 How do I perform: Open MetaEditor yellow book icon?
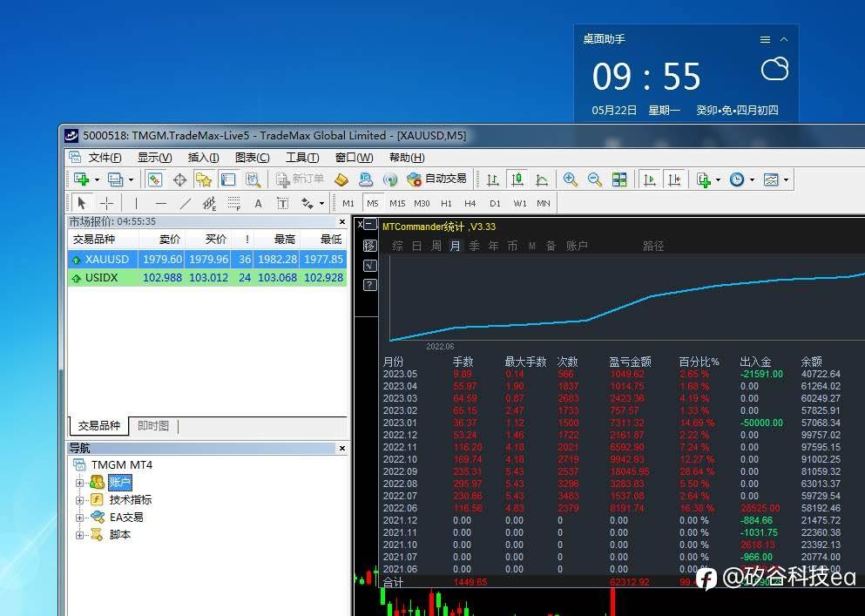pos(341,179)
